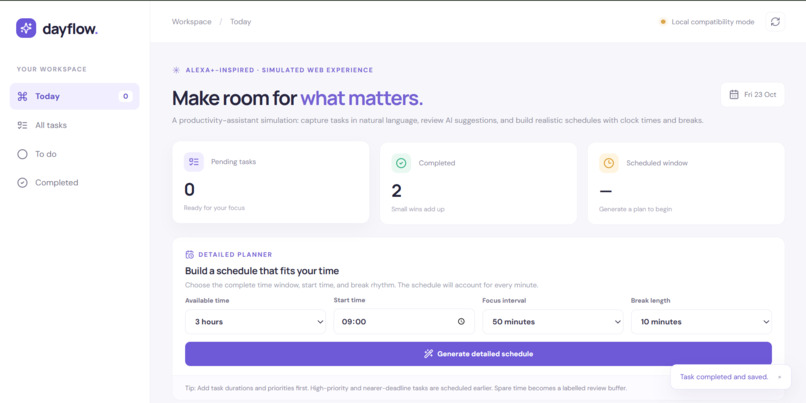Click the Completed stats card showing 2
The image size is (806, 403).
(478, 183)
